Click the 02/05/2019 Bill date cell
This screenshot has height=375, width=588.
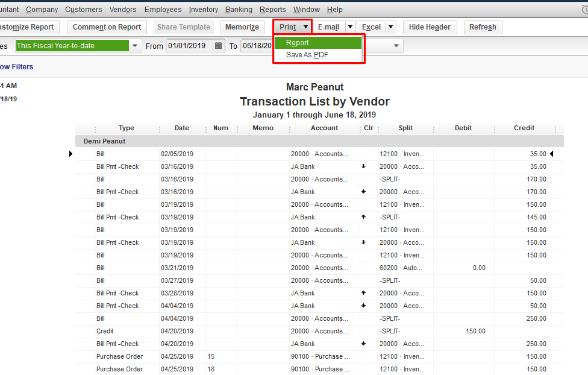(x=177, y=154)
